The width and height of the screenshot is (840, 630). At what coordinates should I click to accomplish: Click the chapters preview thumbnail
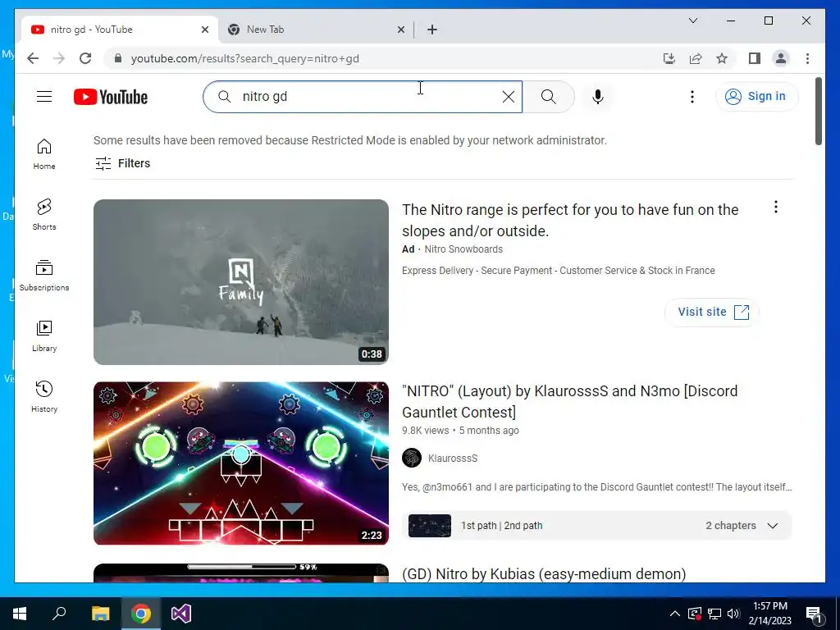click(430, 526)
